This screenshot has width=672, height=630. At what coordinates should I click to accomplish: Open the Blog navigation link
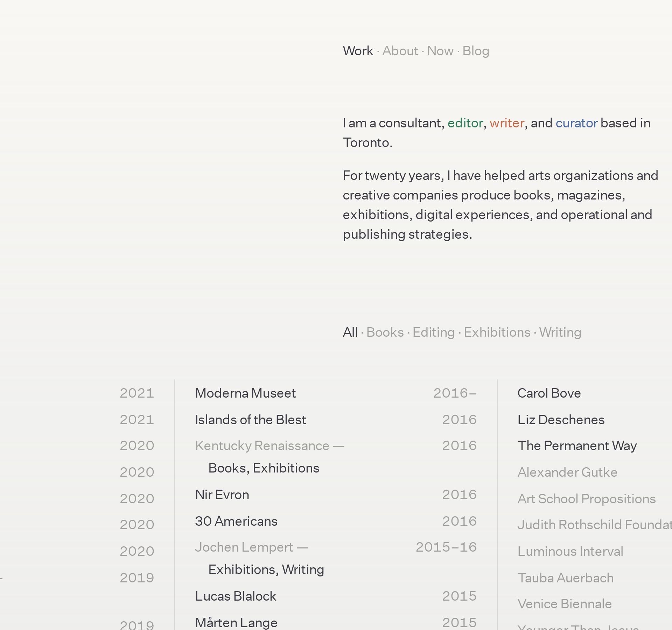[476, 51]
